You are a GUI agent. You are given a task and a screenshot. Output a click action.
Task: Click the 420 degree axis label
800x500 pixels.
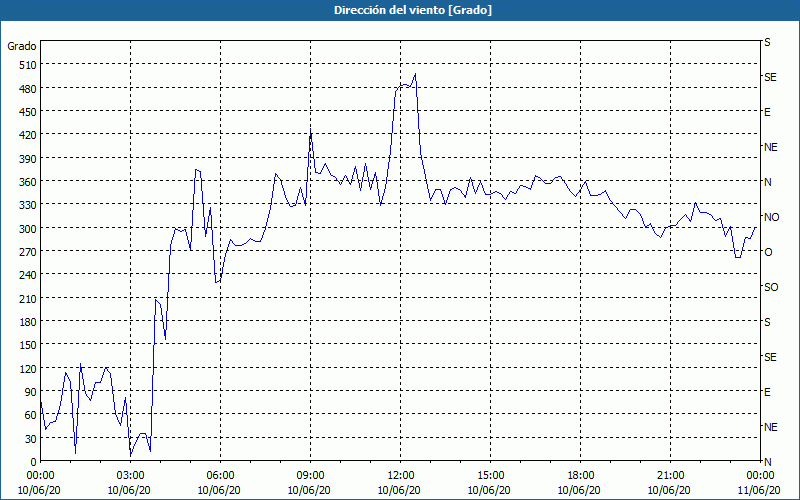pos(28,135)
